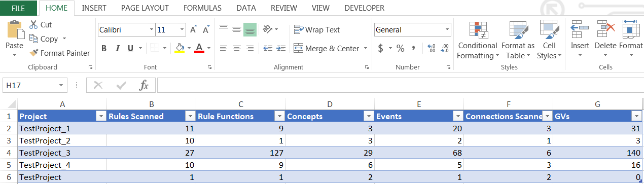Switch to the INSERT tab
The image size is (644, 184).
94,8
